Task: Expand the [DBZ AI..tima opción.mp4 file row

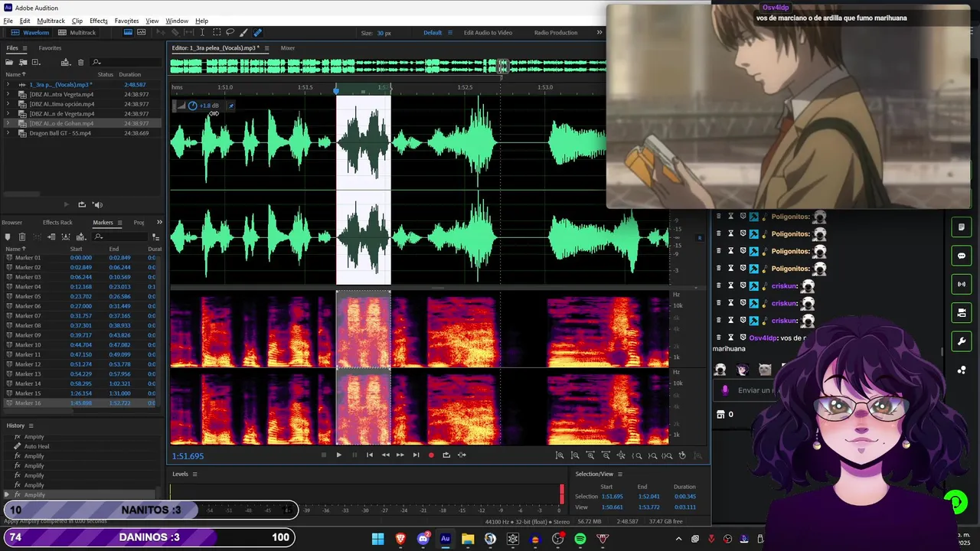Action: [x=8, y=104]
